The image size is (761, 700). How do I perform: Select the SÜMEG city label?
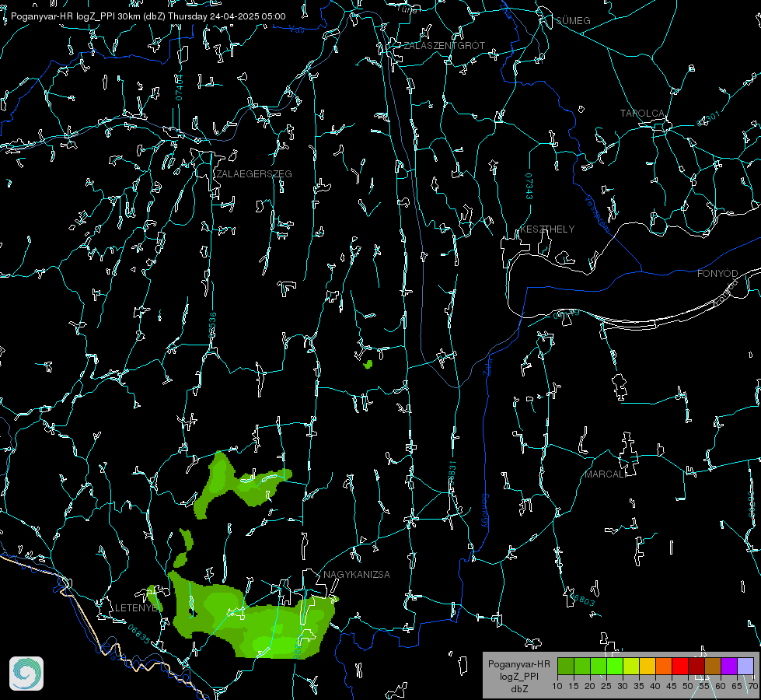pyautogui.click(x=573, y=20)
